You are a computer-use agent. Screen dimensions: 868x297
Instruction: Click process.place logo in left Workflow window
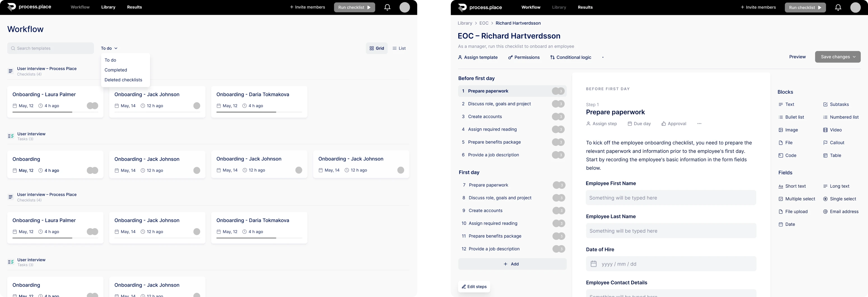[x=29, y=7]
